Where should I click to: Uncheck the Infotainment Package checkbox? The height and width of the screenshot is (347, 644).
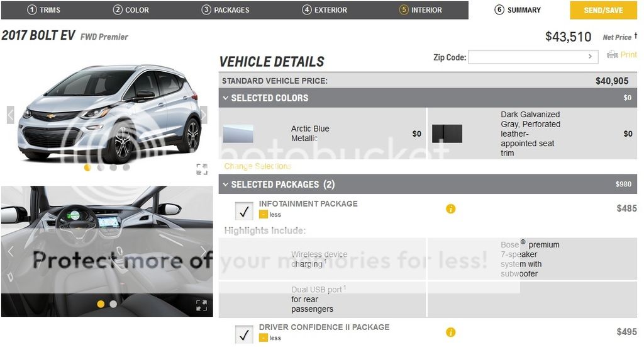pos(244,211)
